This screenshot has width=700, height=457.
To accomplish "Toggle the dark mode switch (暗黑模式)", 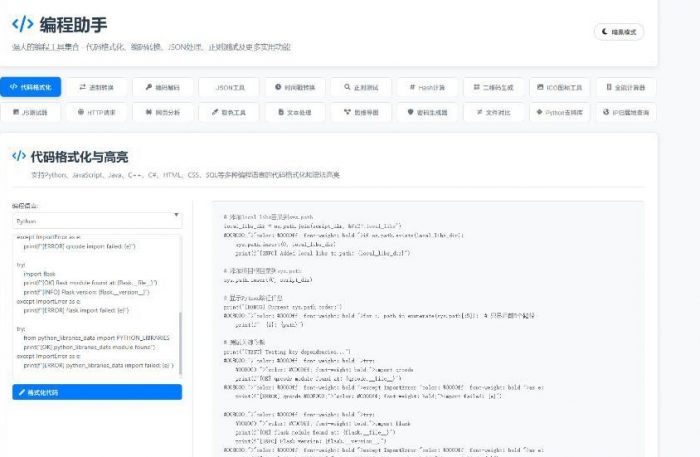I will [x=618, y=32].
